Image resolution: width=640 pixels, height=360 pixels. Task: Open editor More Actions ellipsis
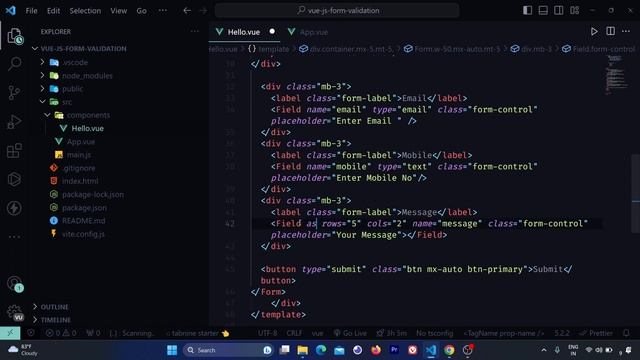pos(626,31)
